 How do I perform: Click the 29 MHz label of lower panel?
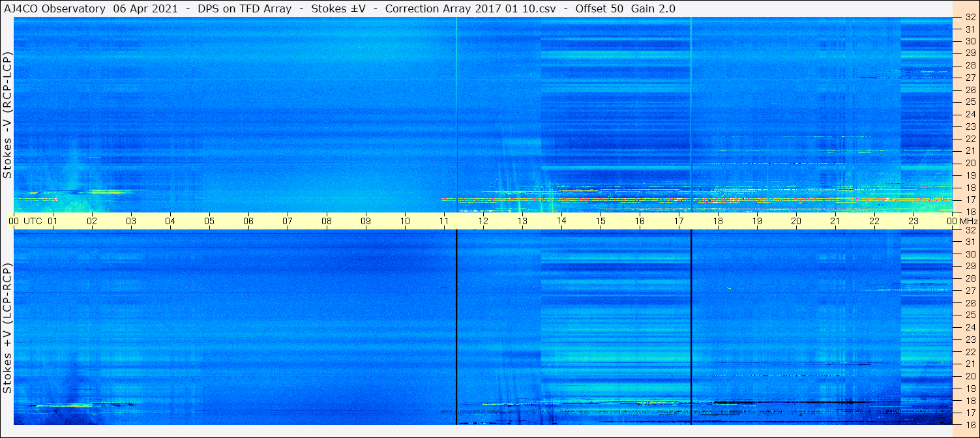pos(970,267)
